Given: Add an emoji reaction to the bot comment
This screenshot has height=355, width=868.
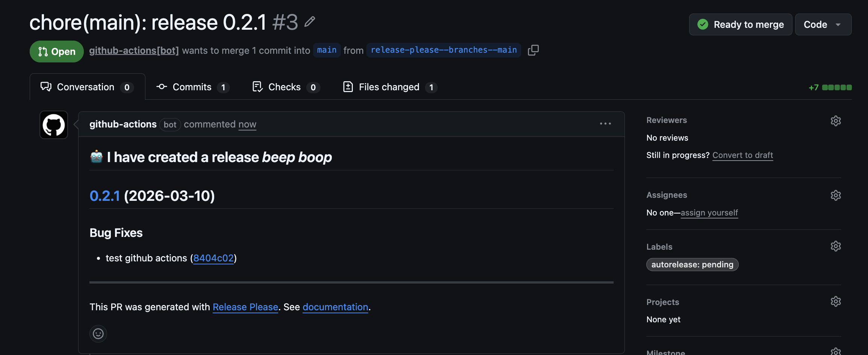Looking at the screenshot, I should pyautogui.click(x=98, y=334).
